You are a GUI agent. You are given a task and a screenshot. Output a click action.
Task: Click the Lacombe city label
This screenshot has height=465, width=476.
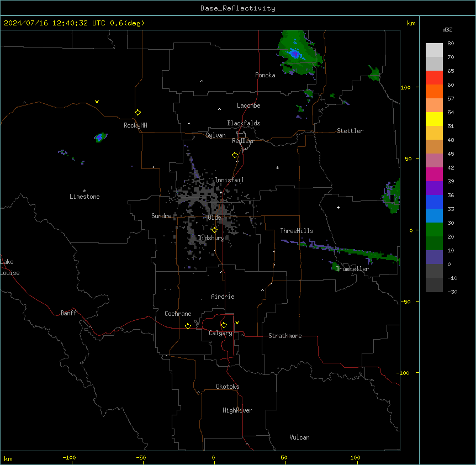(x=248, y=105)
